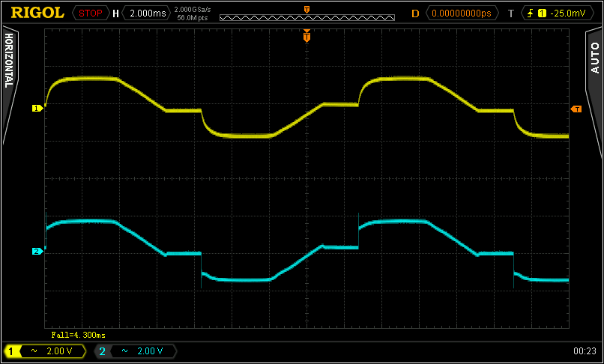The height and width of the screenshot is (364, 604).
Task: Click the yellow channel 1 trigger source badge
Action: (x=542, y=13)
